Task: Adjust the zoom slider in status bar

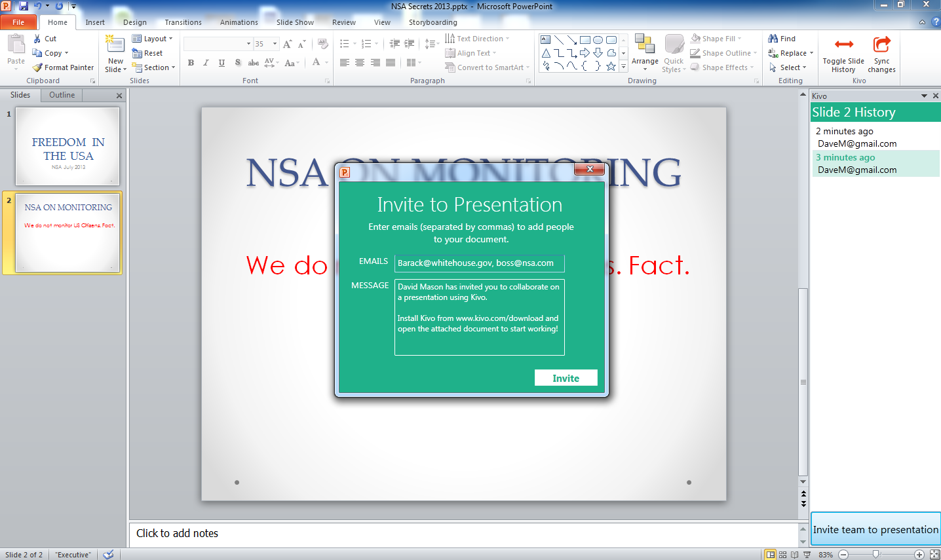Action: [876, 555]
